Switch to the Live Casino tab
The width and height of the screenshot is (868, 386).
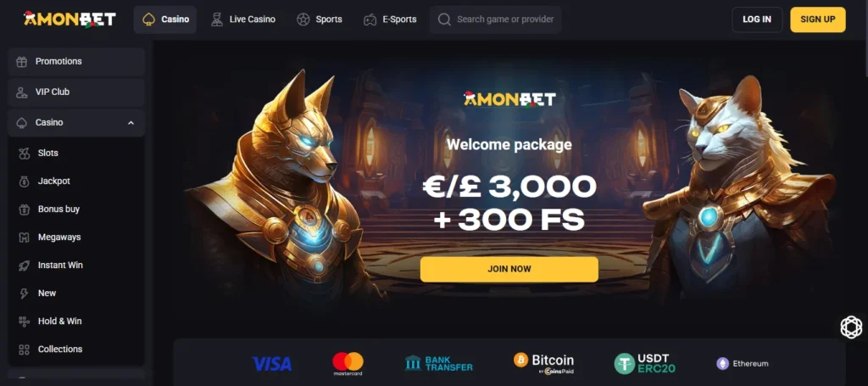coord(243,20)
